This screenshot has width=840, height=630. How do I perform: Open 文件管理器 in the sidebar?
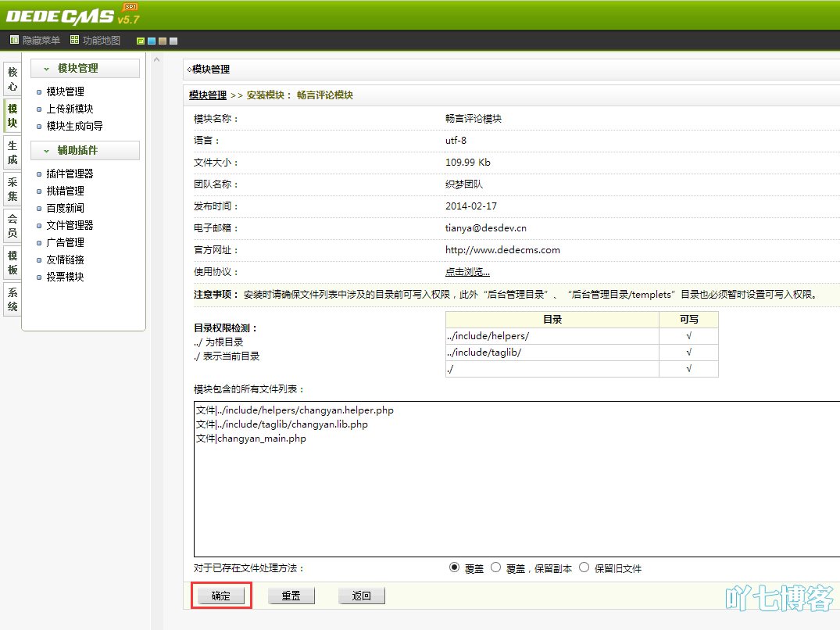click(x=70, y=225)
